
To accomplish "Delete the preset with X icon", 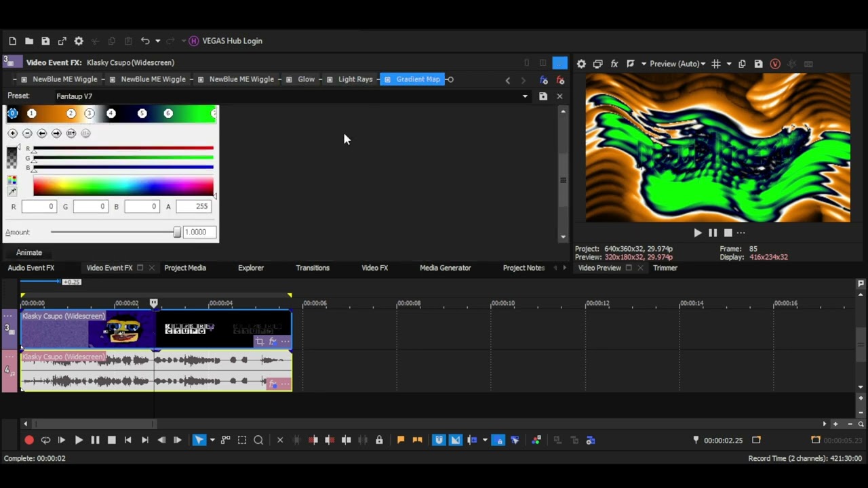I will click(559, 96).
